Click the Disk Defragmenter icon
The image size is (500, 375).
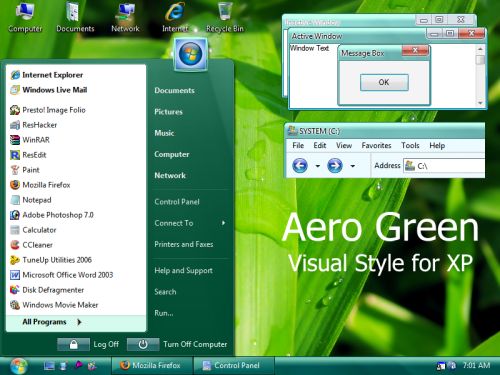pyautogui.click(x=15, y=290)
